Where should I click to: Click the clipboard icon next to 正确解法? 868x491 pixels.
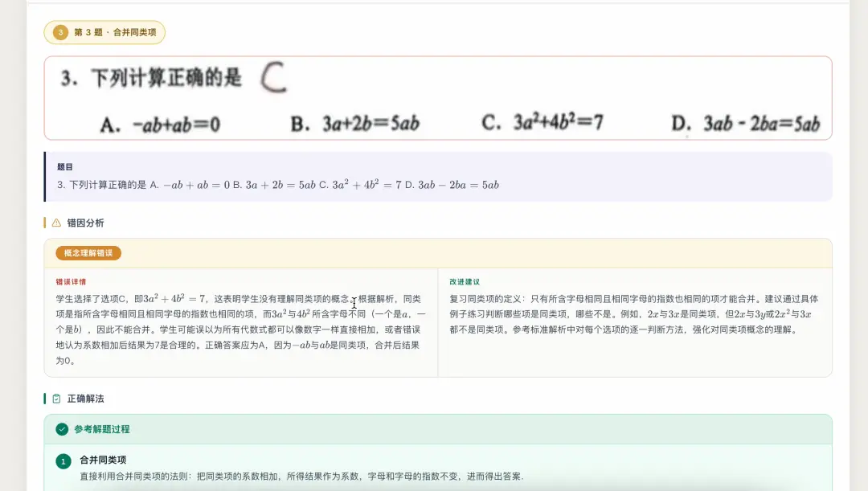click(x=55, y=399)
